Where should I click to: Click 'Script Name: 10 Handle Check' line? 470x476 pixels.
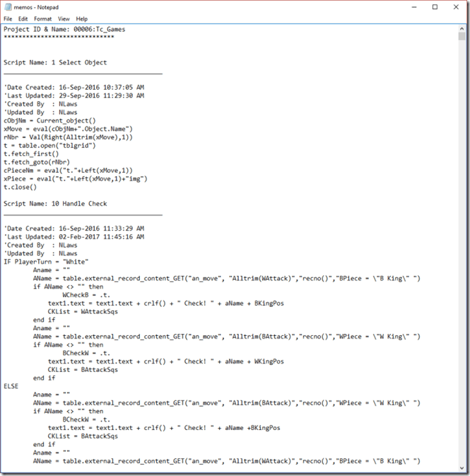point(55,204)
